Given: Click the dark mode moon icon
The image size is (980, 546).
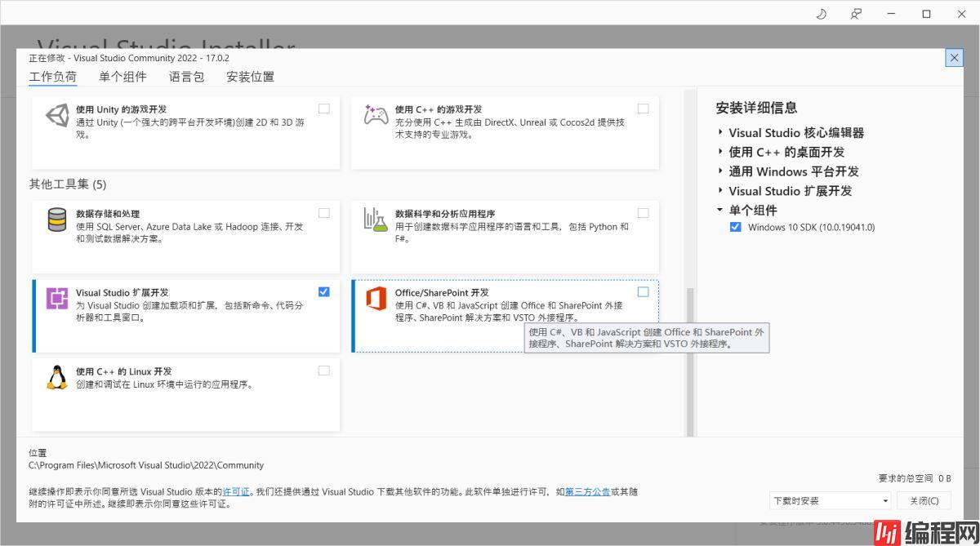Looking at the screenshot, I should (822, 14).
